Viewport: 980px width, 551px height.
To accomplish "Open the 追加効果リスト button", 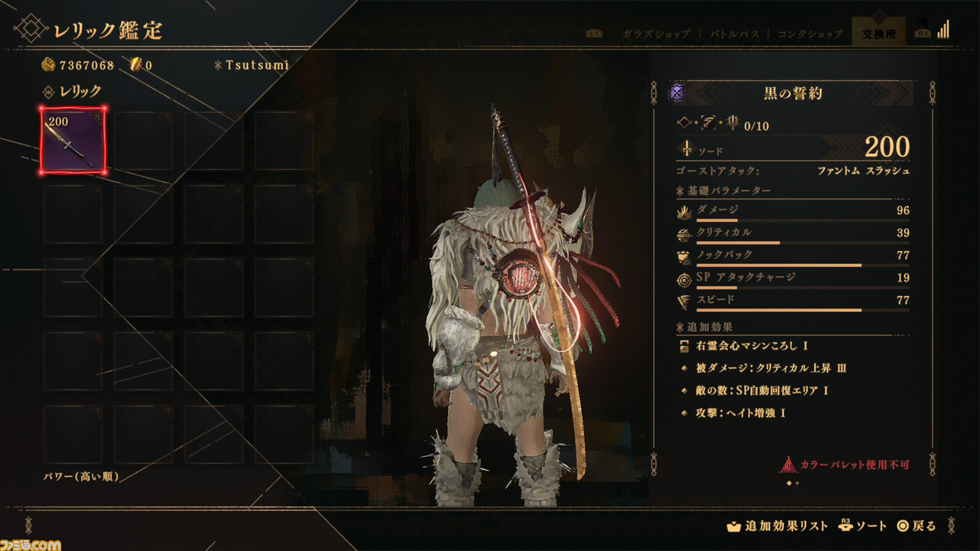I will pos(777,526).
